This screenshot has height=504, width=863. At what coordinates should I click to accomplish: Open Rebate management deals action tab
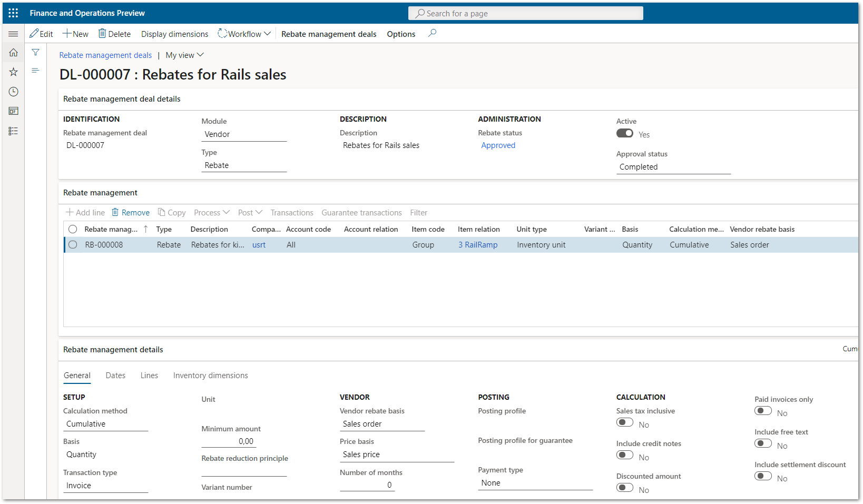pyautogui.click(x=329, y=34)
